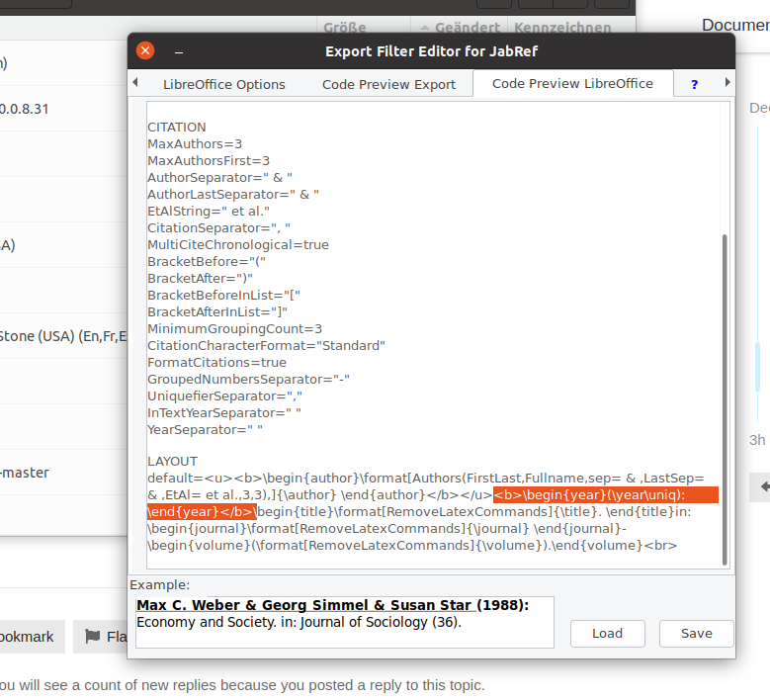Open the question mark help tab

coord(694,84)
